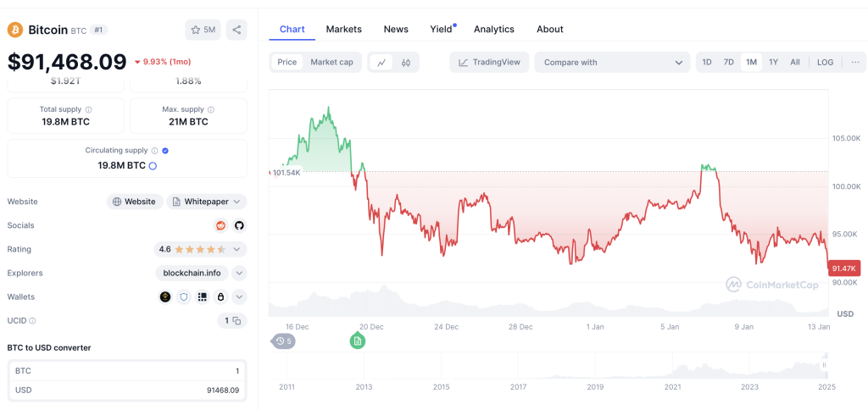Open Bitcoin GitHub social icon
Viewport: 868px width, 410px height.
pyautogui.click(x=239, y=225)
